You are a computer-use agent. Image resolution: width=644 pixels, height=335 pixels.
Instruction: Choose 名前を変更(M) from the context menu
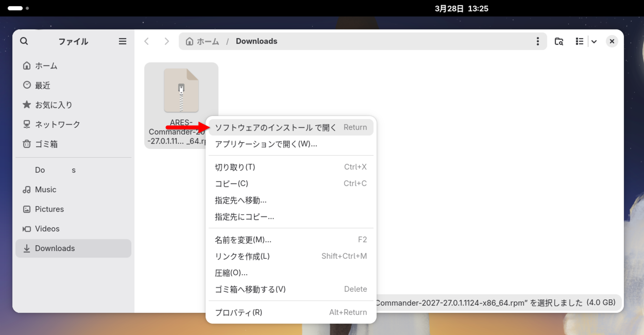[x=243, y=240]
